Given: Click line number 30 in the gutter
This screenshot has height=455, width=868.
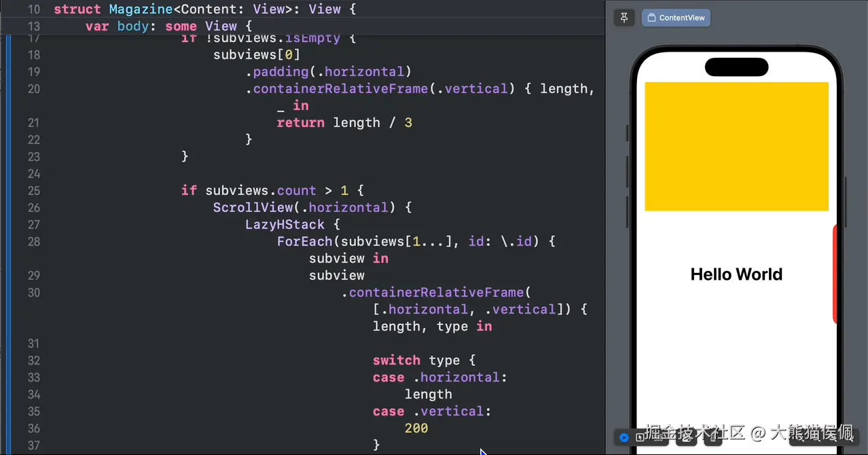Looking at the screenshot, I should pos(34,293).
